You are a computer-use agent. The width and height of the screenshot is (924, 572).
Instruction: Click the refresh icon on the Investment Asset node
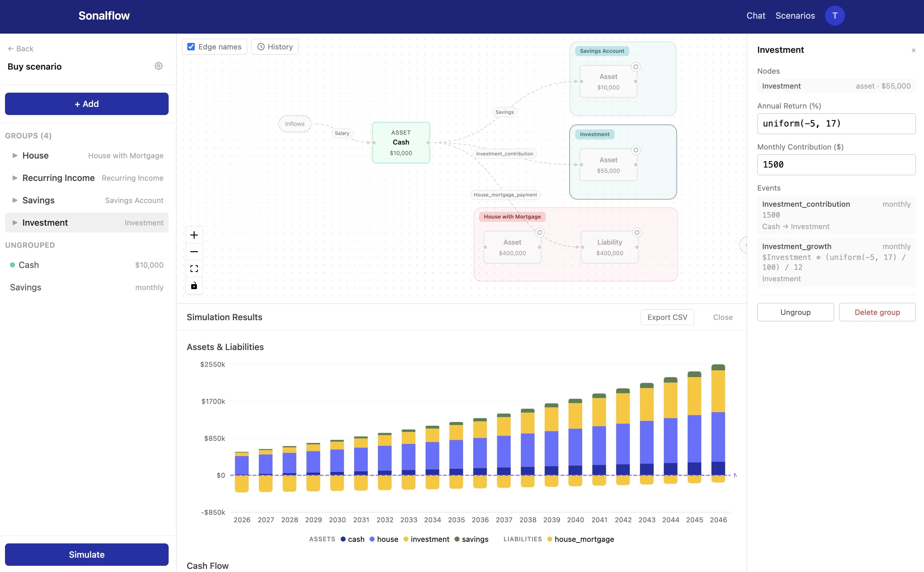tap(635, 150)
